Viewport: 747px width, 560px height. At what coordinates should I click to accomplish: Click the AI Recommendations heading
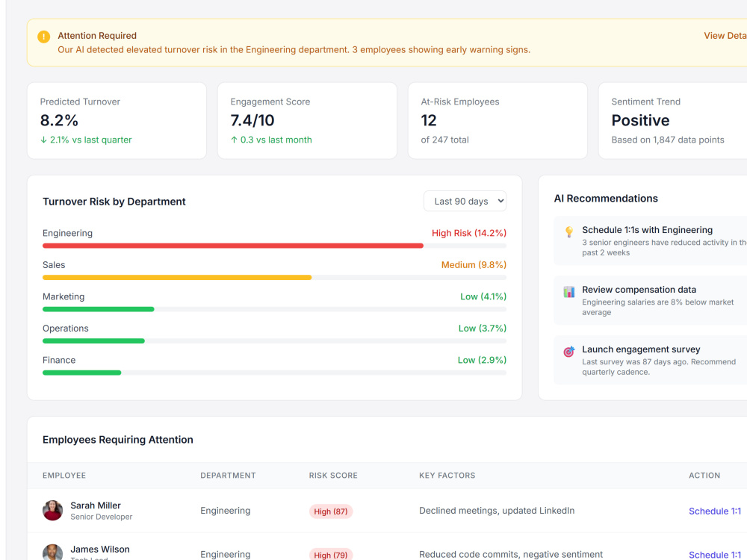(x=606, y=199)
